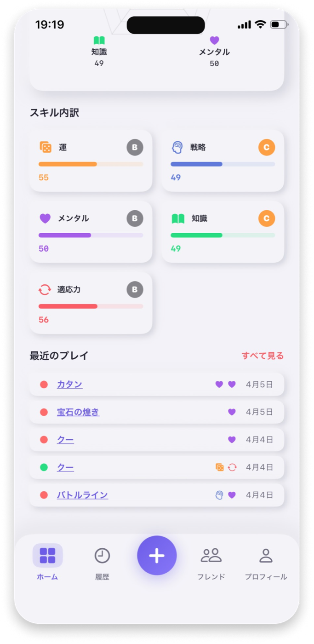Select the green book icon next to 知識

click(177, 218)
